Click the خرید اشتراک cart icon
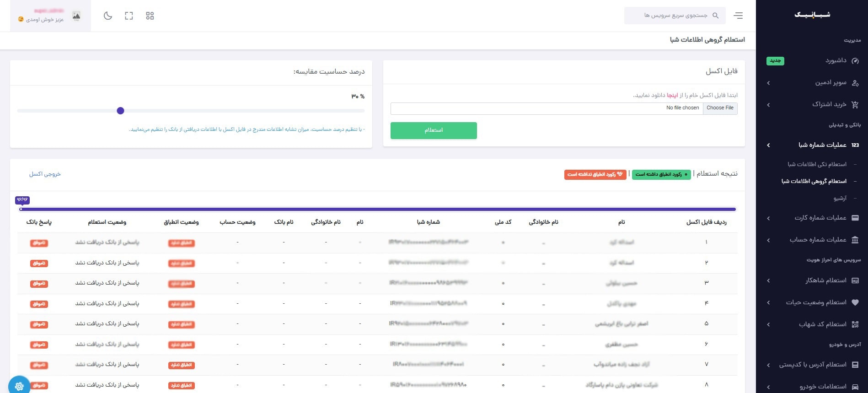The width and height of the screenshot is (868, 393). (x=856, y=104)
